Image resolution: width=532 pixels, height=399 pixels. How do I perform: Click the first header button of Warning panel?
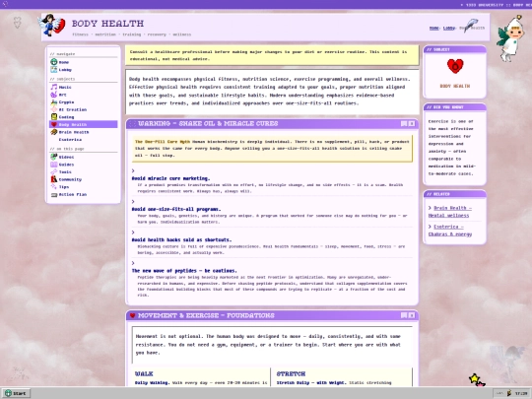coord(404,123)
